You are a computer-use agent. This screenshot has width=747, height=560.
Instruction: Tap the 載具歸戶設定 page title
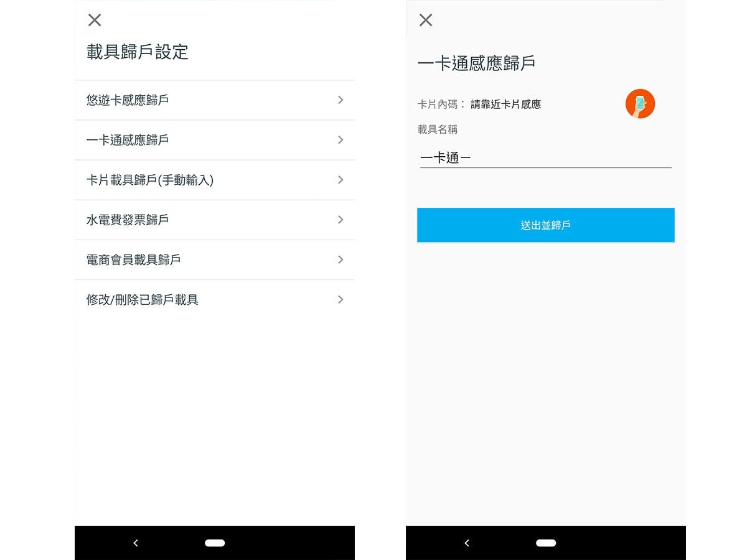pyautogui.click(x=138, y=52)
